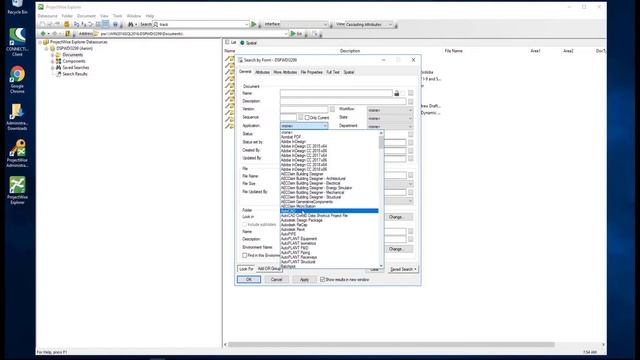Click the lock icon beside the Name field

[396, 93]
